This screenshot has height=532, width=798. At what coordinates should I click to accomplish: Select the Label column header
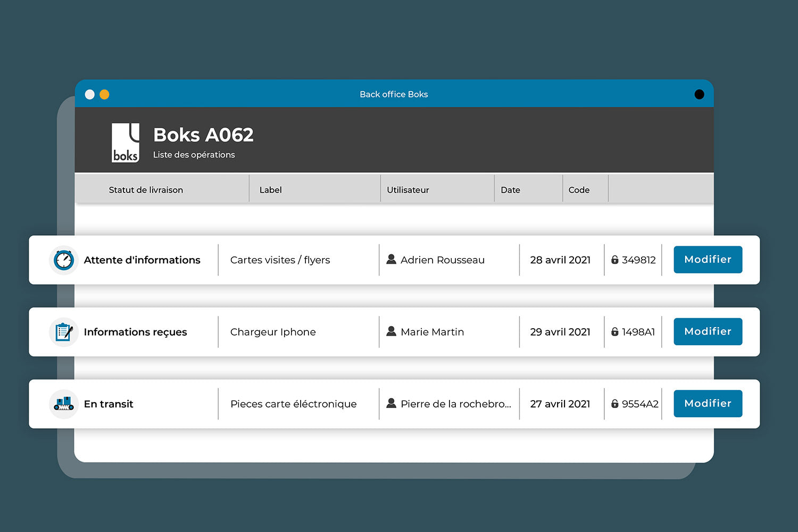coord(270,190)
